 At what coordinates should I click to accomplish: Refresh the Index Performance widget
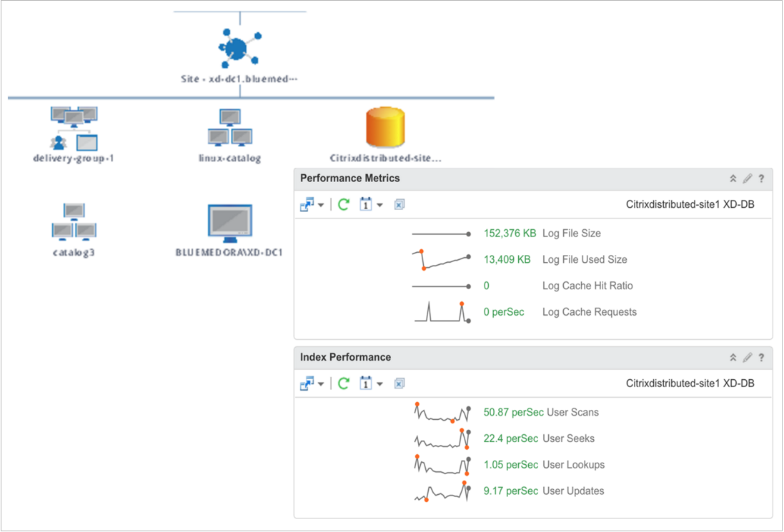tap(344, 383)
